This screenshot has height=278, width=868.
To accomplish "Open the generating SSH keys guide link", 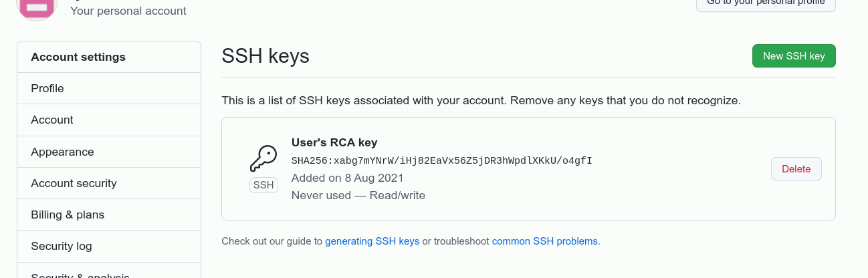I will [x=372, y=241].
